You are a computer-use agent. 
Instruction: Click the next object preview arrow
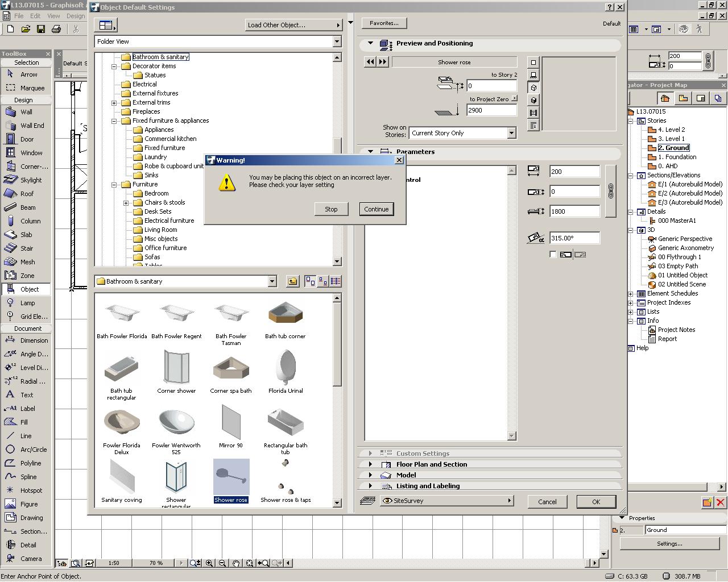(382, 62)
